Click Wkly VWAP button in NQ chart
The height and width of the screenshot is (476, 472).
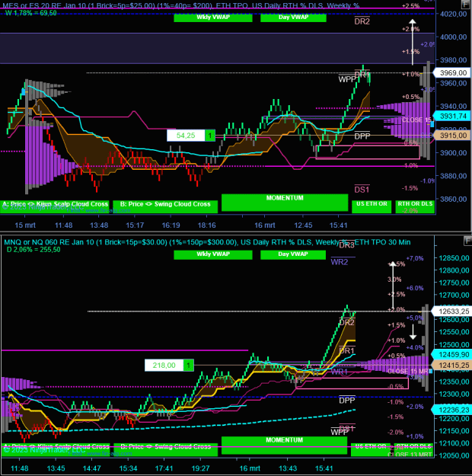213,254
